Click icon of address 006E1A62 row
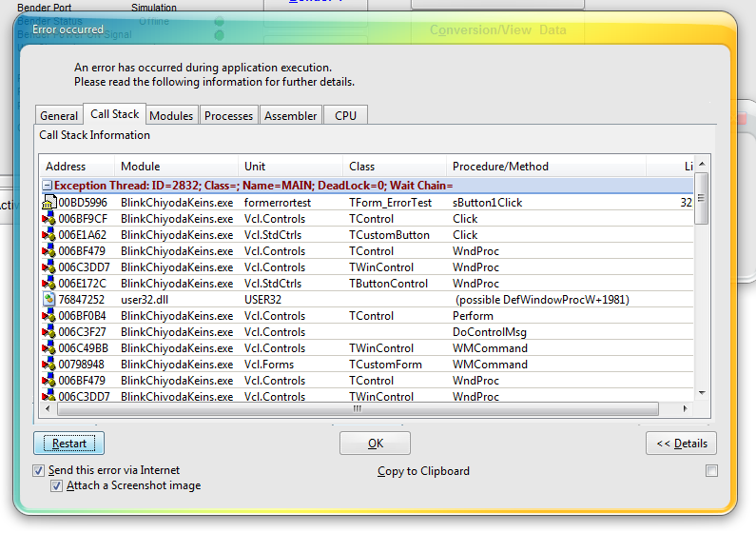The width and height of the screenshot is (756, 533). pos(49,235)
